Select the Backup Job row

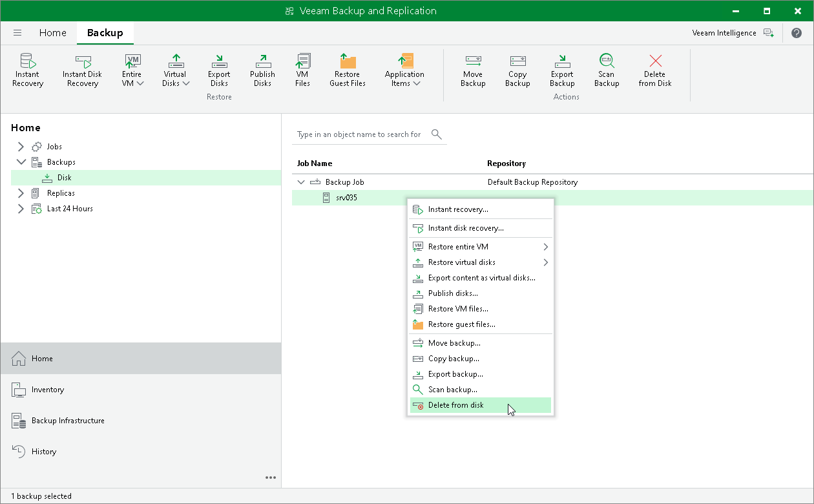(x=552, y=182)
